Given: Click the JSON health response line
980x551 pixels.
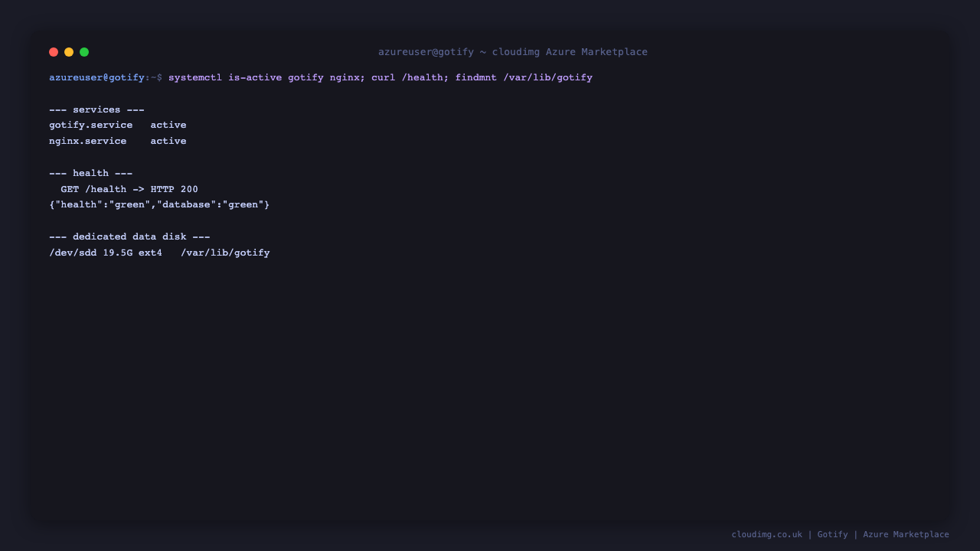Looking at the screenshot, I should 159,204.
